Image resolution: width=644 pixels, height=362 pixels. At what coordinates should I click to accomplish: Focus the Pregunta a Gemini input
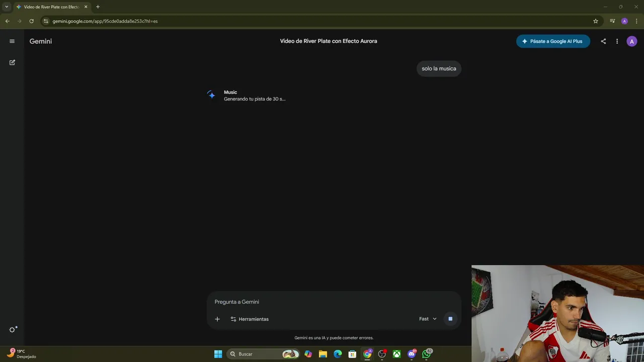334,302
